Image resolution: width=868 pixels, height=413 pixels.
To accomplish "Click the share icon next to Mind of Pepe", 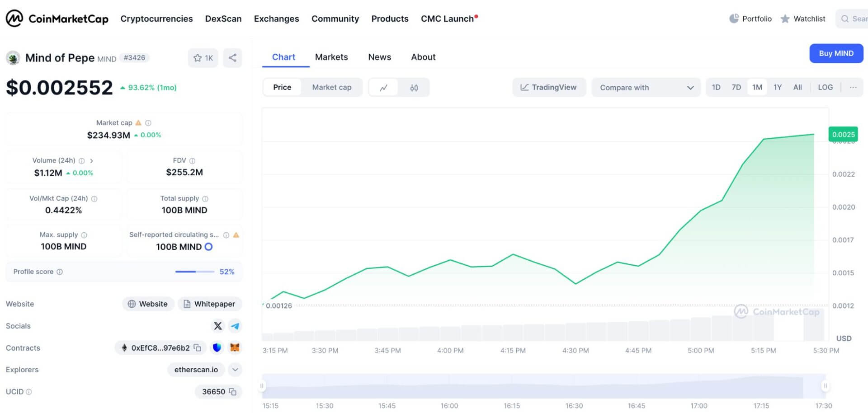I will tap(232, 58).
